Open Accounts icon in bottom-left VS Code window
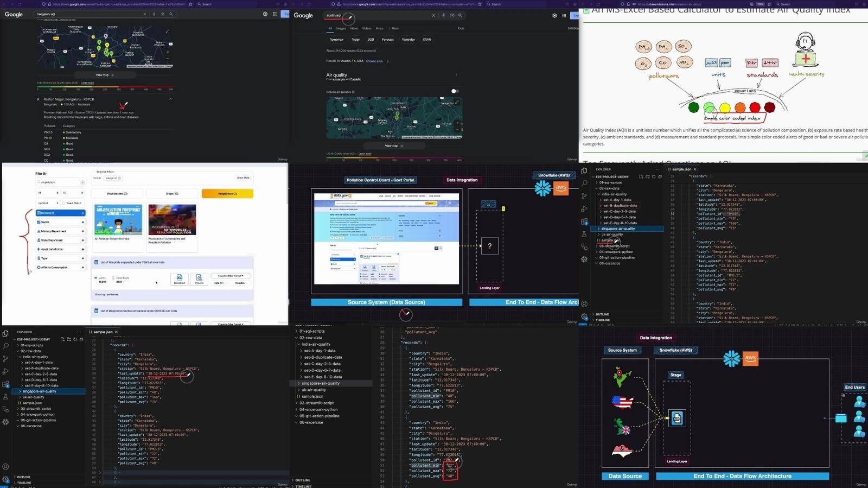 tap(5, 466)
